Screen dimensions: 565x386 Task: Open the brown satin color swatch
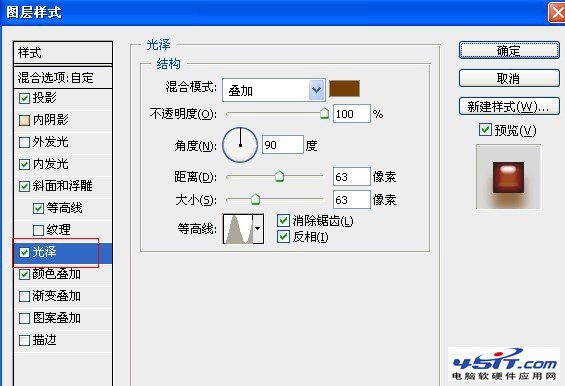(x=344, y=88)
